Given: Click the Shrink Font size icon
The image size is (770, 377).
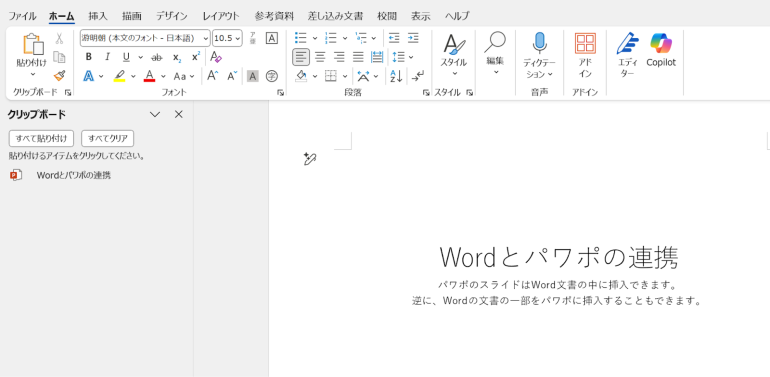Looking at the screenshot, I should coord(232,76).
